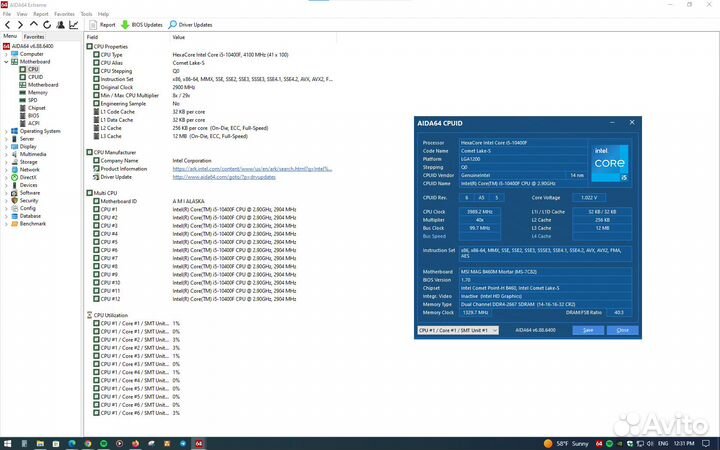The image size is (720, 450).
Task: Click the Database icon in the tree
Action: 14,216
